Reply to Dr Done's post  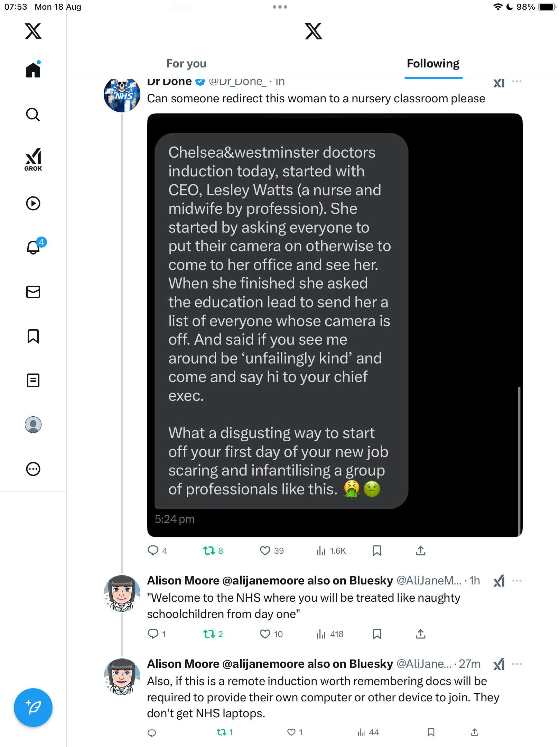click(153, 551)
